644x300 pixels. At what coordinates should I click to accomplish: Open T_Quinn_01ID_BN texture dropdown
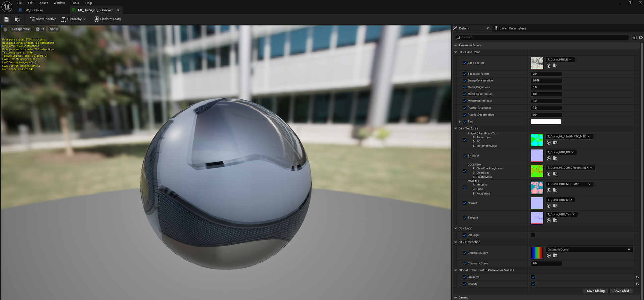[x=561, y=152]
